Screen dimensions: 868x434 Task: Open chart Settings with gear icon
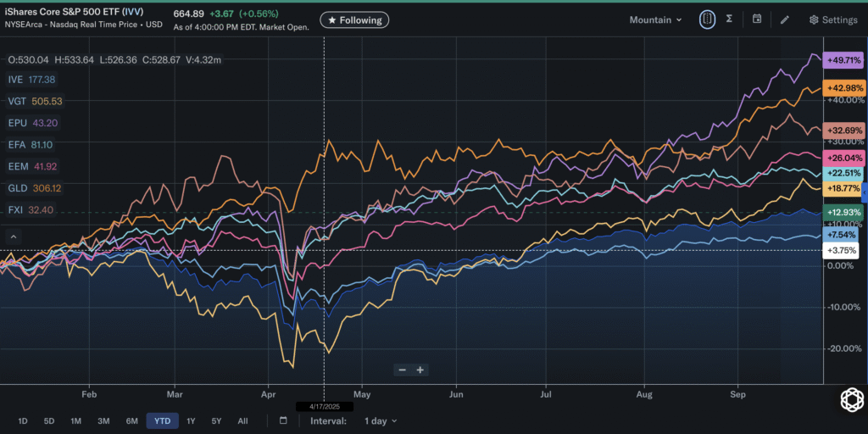(833, 19)
